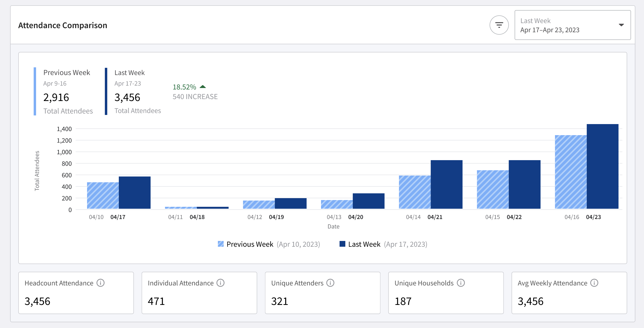The image size is (644, 328).
Task: Click the 04/21 dark blue bar
Action: [446, 184]
